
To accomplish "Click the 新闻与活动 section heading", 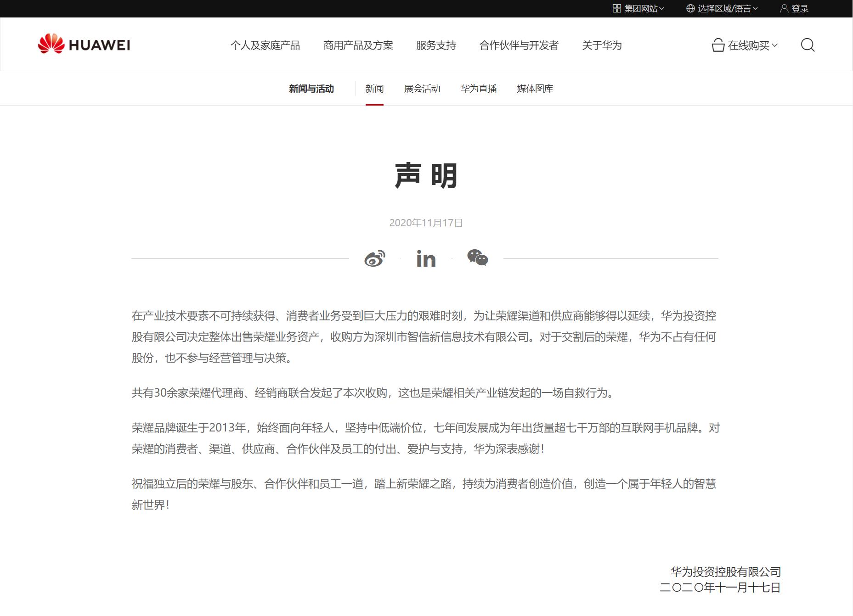I will (x=311, y=89).
